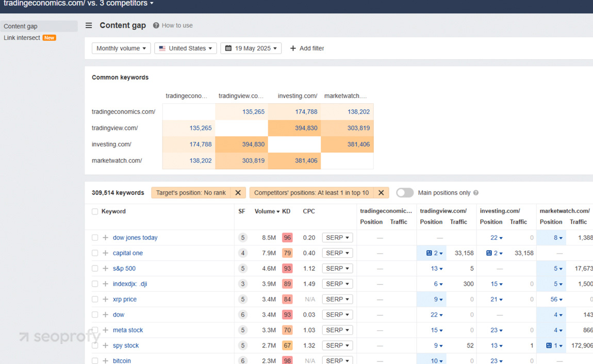Click the 394,830 cell in tradingview.com row

(294, 128)
